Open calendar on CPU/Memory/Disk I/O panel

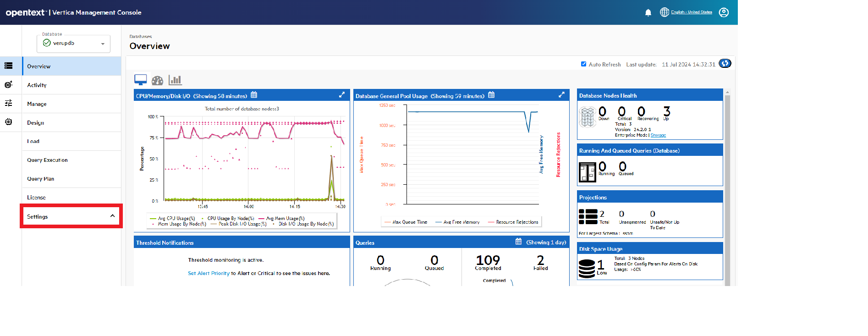[x=254, y=95]
